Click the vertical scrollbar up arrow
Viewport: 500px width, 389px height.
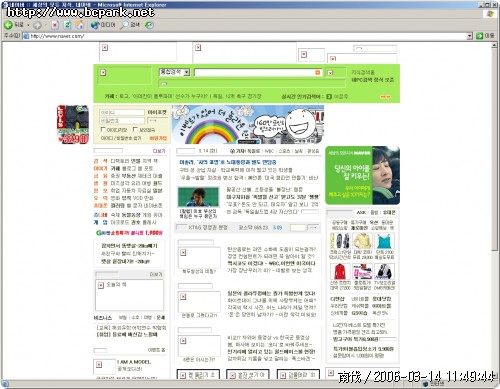point(494,45)
